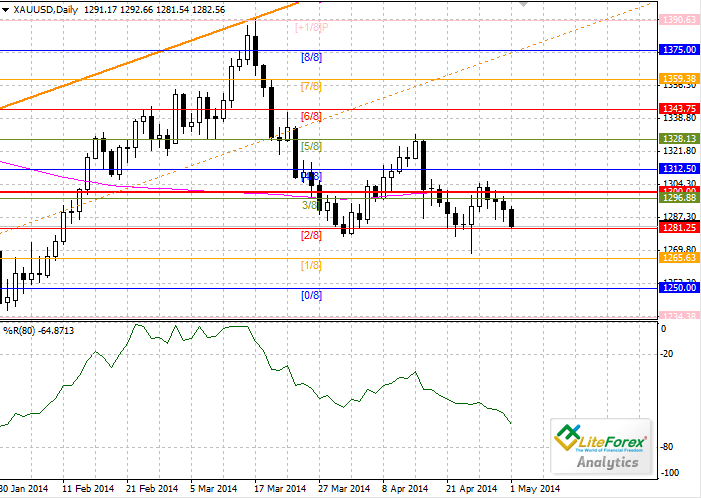The width and height of the screenshot is (701, 499).
Task: Select the [2/8] level label
Action: point(311,235)
